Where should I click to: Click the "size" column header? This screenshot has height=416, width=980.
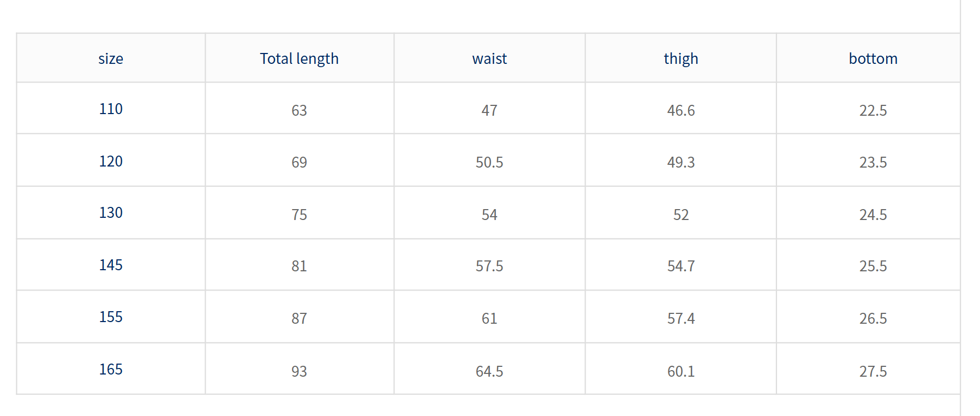(x=111, y=58)
